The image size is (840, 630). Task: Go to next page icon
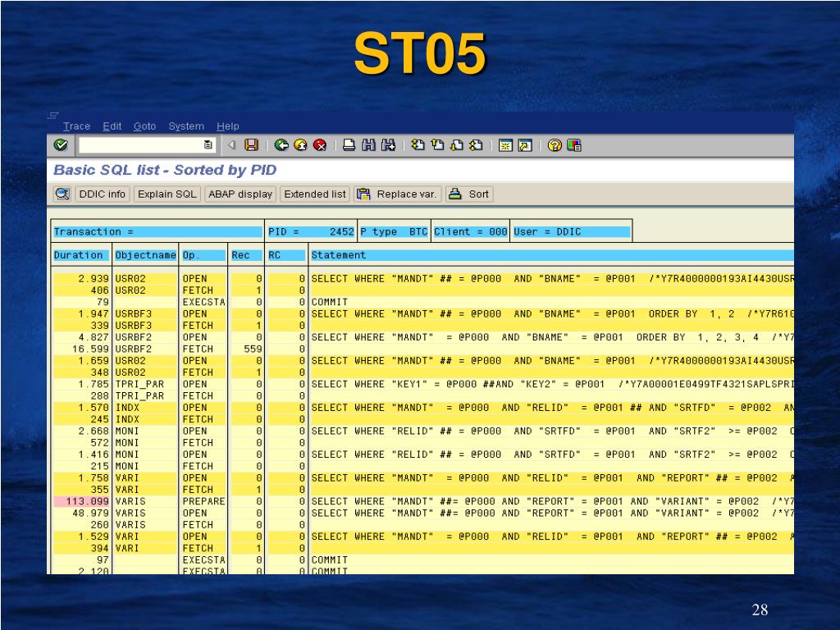456,144
